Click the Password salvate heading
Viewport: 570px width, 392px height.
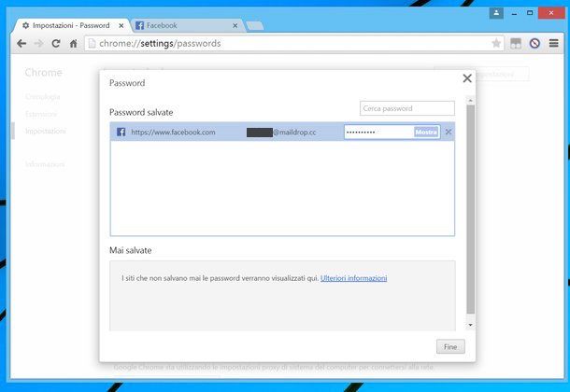141,113
